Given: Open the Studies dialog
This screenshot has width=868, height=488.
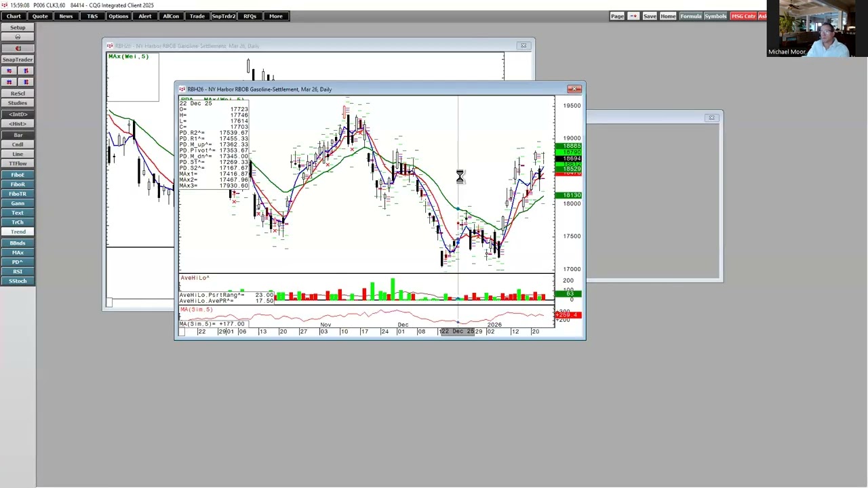Looking at the screenshot, I should 18,103.
